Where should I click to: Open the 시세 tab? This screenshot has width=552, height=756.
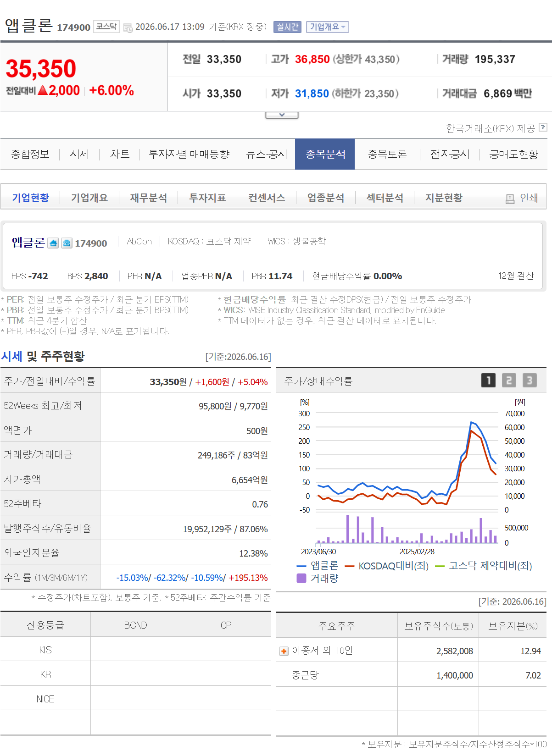(x=79, y=154)
